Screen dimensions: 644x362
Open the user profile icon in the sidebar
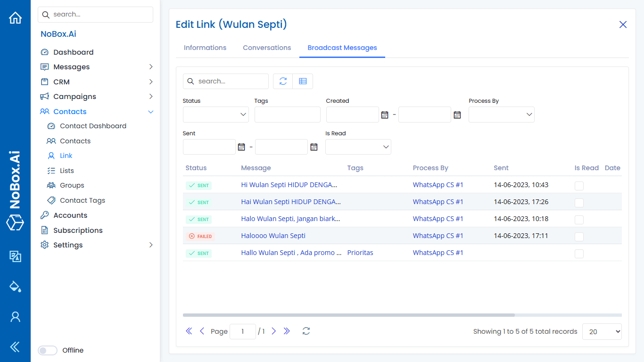pyautogui.click(x=15, y=317)
